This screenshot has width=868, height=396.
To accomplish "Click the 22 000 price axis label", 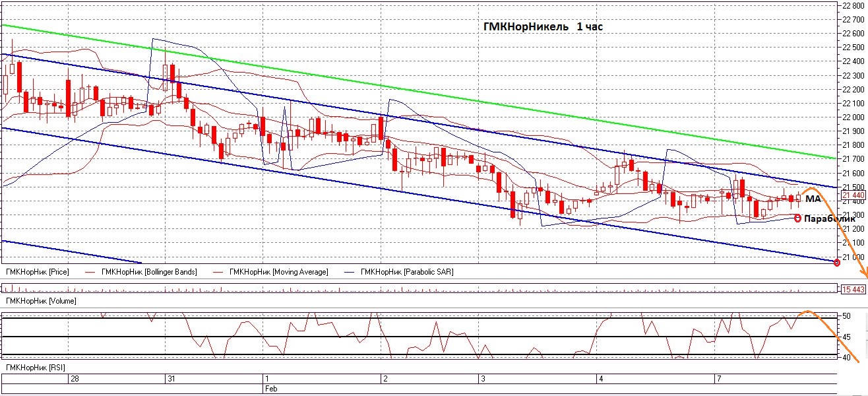I will tap(853, 117).
